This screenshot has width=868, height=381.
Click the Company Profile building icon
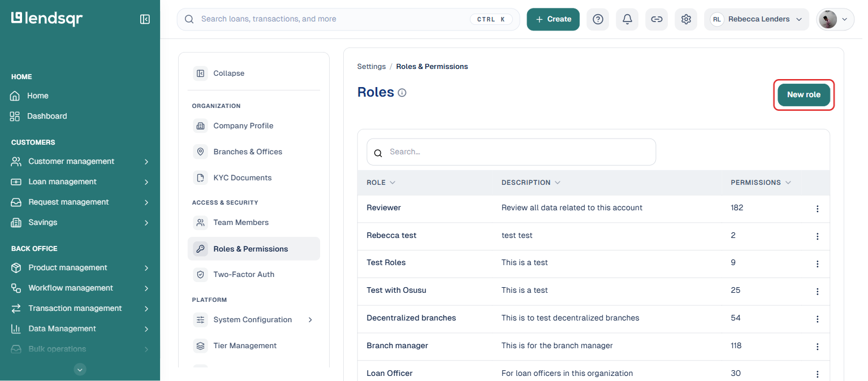click(200, 126)
